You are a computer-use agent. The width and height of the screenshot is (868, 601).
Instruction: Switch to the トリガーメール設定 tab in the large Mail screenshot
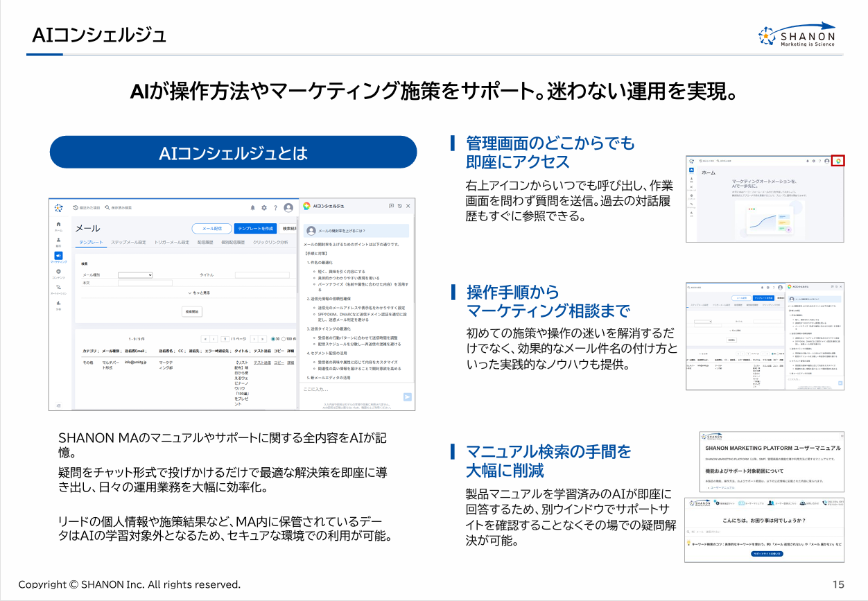[x=171, y=242]
